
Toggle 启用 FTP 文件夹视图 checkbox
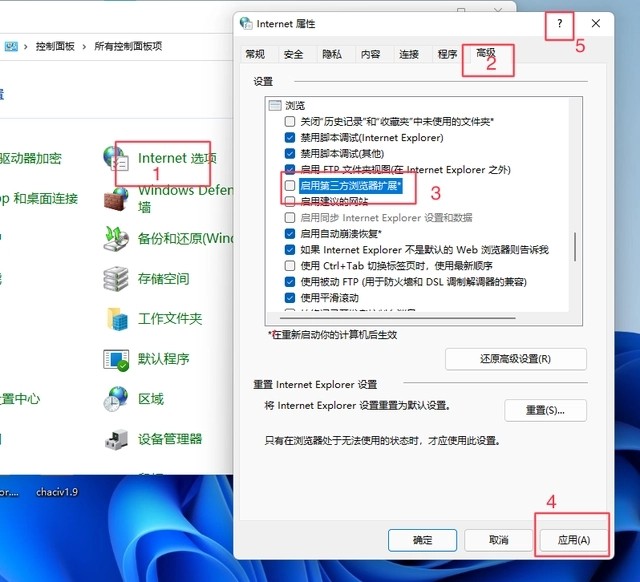click(x=290, y=169)
